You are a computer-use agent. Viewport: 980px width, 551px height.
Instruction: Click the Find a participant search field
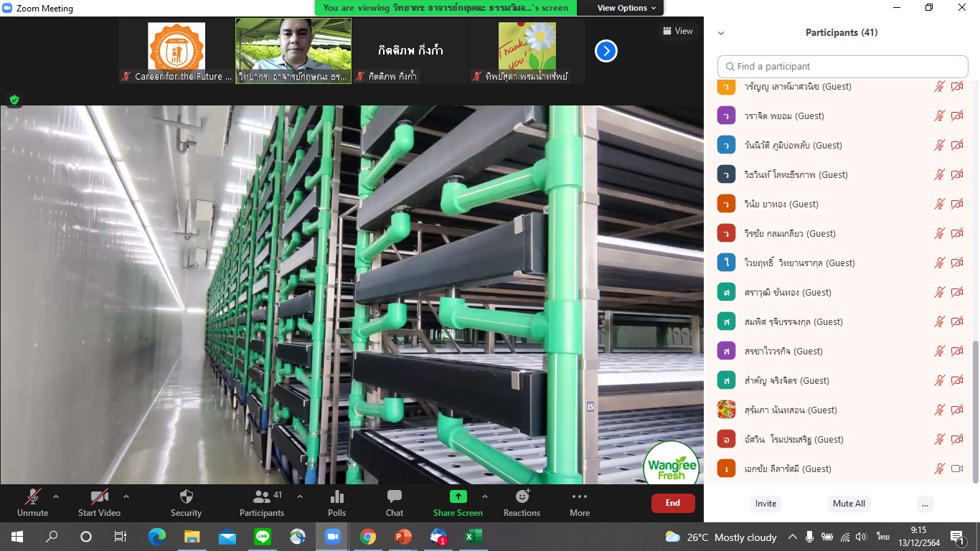click(843, 67)
